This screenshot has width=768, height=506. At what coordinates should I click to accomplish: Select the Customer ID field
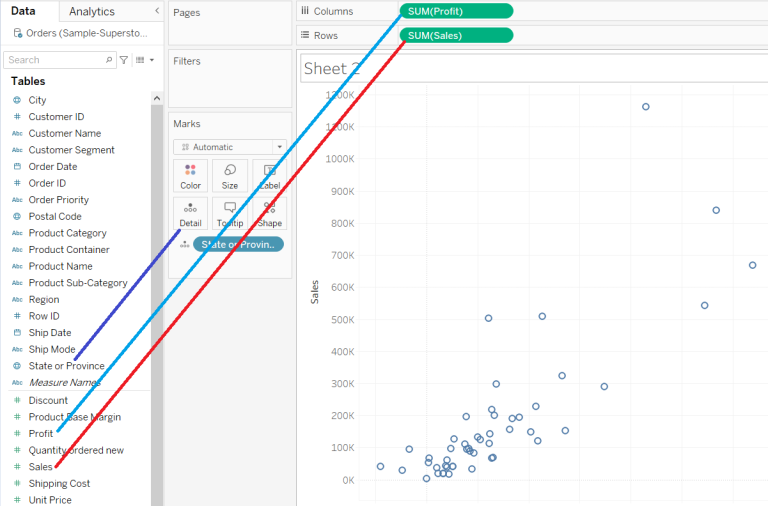pyautogui.click(x=56, y=117)
